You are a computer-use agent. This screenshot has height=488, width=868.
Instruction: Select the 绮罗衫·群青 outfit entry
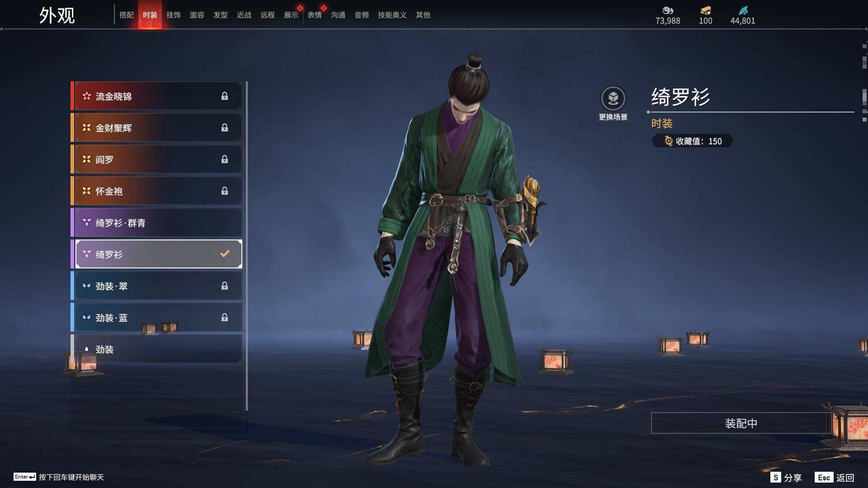pyautogui.click(x=156, y=222)
